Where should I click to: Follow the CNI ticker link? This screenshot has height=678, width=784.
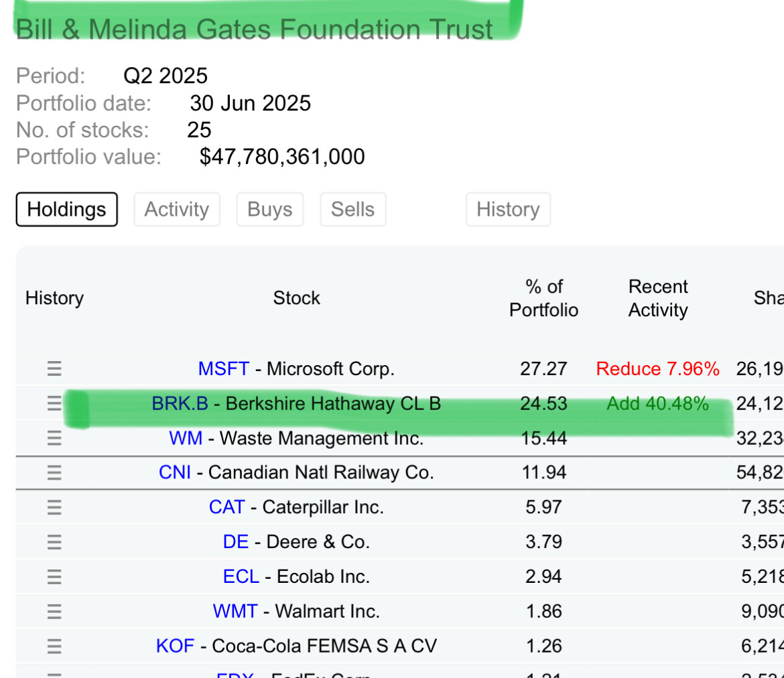pos(174,473)
